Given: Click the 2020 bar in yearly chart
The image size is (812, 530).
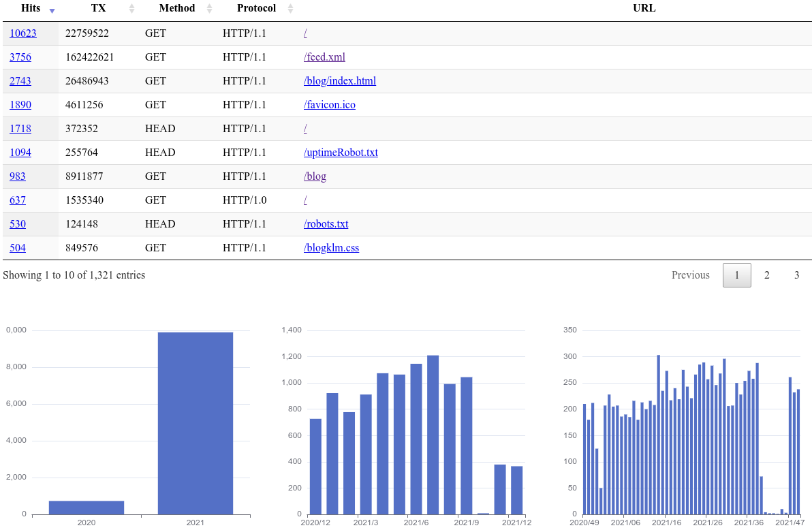Looking at the screenshot, I should 87,508.
